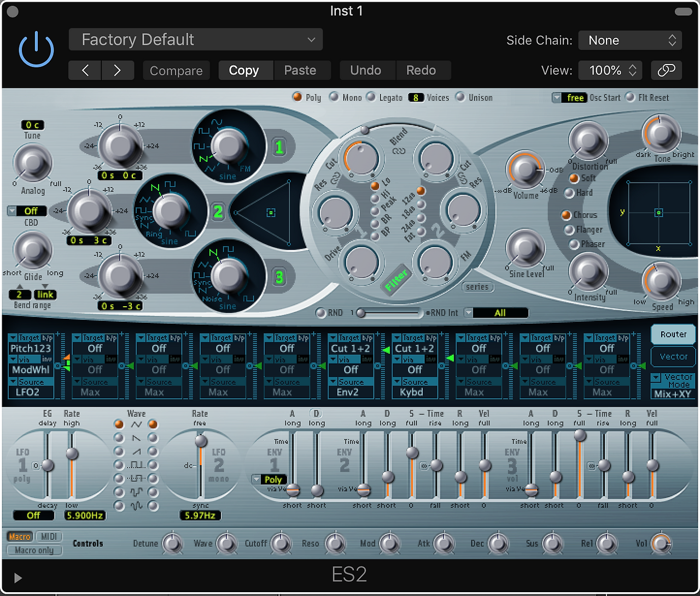Open the View 100% size menu
Image resolution: width=700 pixels, height=596 pixels.
point(610,70)
